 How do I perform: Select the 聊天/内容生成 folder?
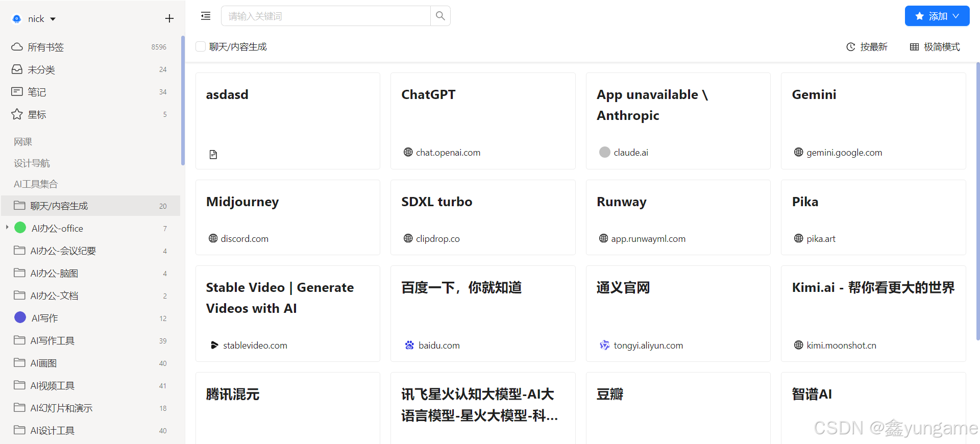[x=91, y=206]
